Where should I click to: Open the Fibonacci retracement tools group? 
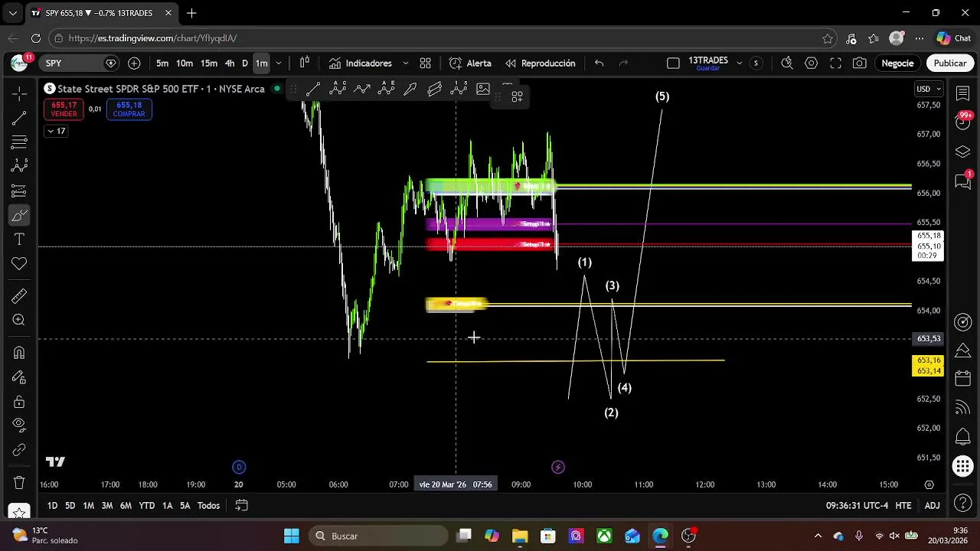19,142
